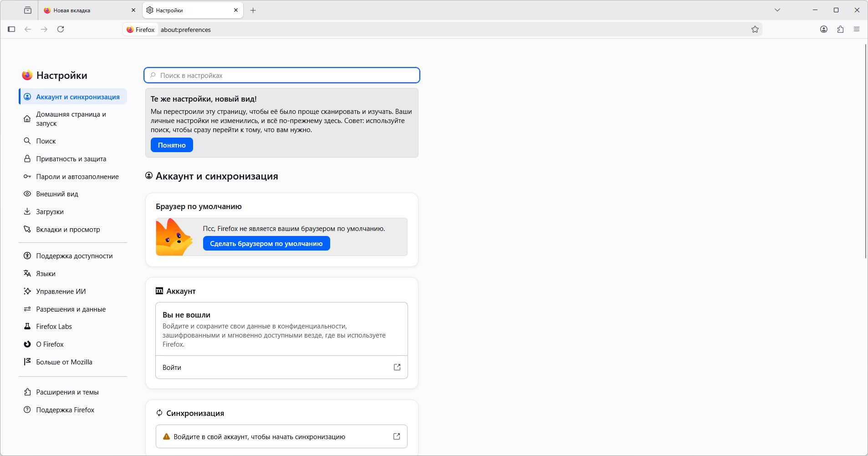Open Разрешения и данные settings

coord(73,309)
